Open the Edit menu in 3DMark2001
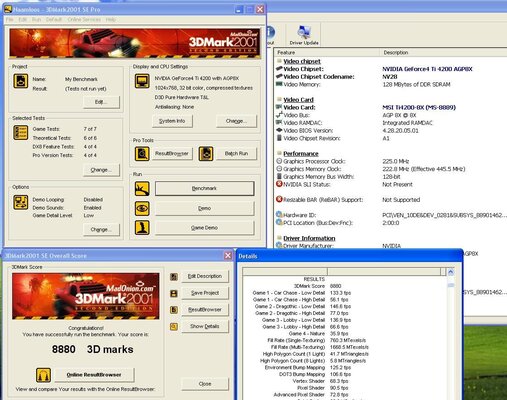 23,20
